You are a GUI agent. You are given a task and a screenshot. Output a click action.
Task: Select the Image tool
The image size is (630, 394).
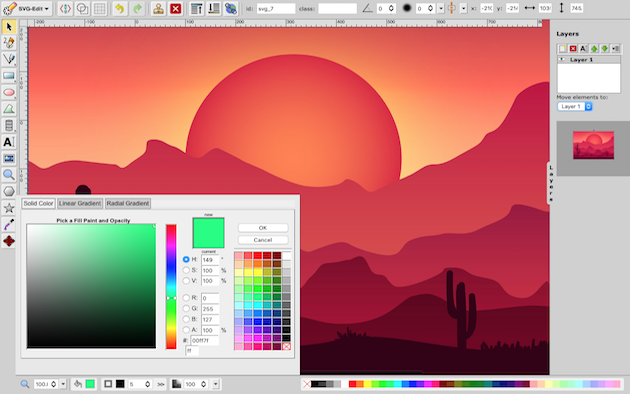(9, 158)
